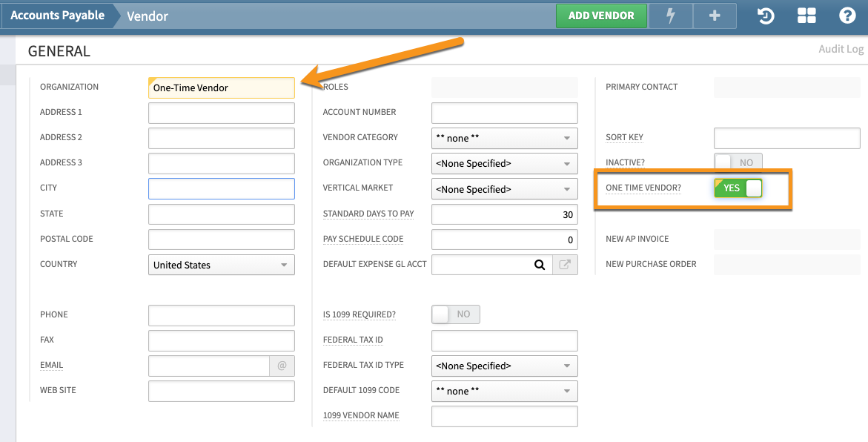Click the Vendor breadcrumb tab
Viewport: 868px width, 442px height.
click(146, 16)
